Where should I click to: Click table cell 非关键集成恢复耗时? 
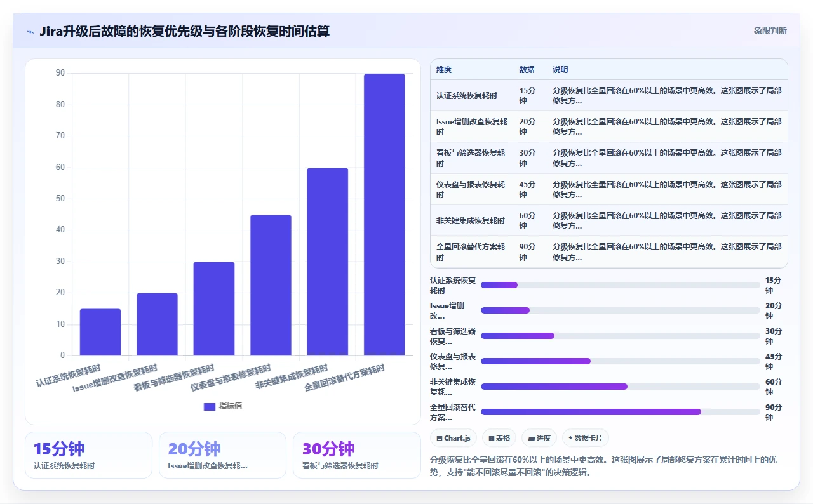pyautogui.click(x=471, y=221)
